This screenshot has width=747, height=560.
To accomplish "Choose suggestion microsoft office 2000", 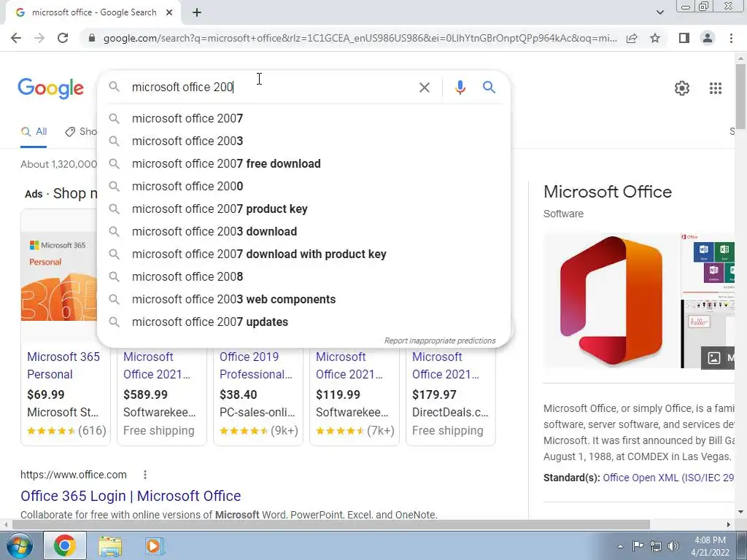I will (x=304, y=186).
